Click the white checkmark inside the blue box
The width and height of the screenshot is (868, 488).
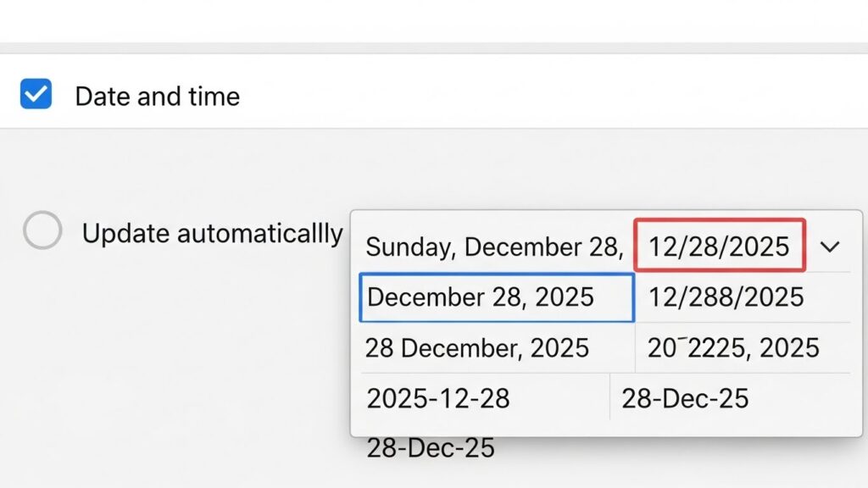(x=36, y=94)
